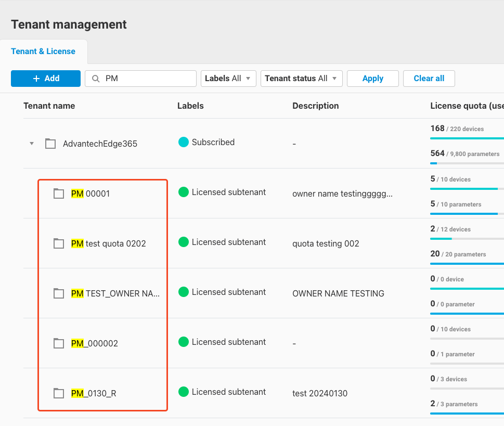Apply the current filters
The image size is (504, 426).
click(x=372, y=78)
